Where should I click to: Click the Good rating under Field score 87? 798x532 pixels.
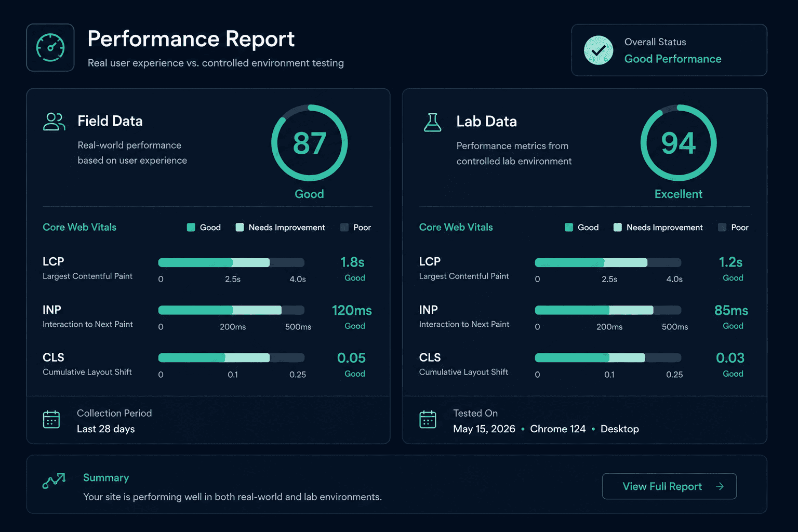pyautogui.click(x=309, y=194)
